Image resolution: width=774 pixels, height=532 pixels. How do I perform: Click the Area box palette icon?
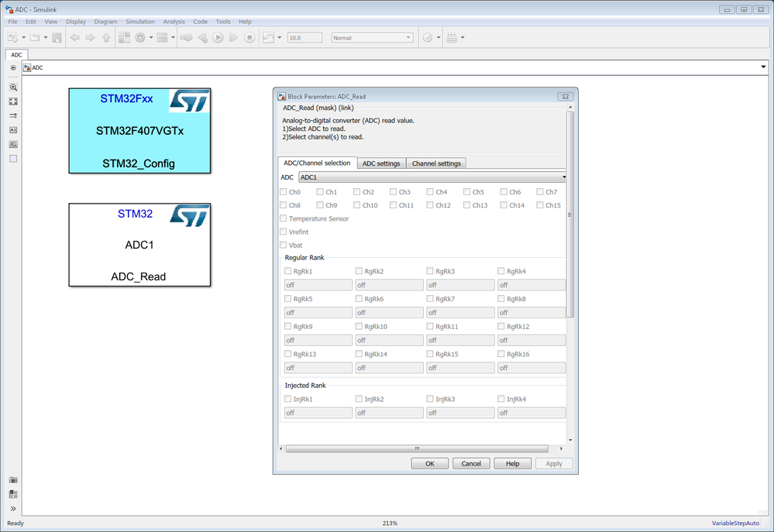pos(13,159)
